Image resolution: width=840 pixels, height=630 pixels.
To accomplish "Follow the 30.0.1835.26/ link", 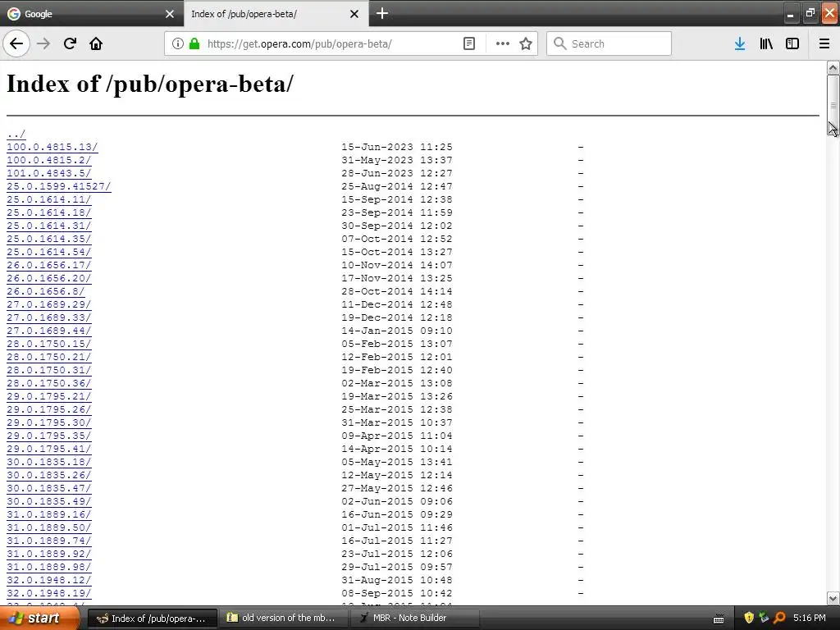I will point(48,475).
